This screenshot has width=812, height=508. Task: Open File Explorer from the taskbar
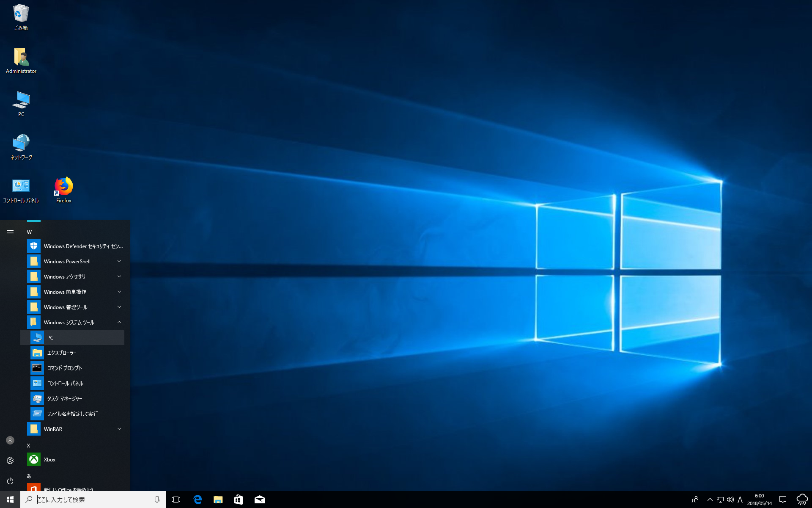point(218,500)
